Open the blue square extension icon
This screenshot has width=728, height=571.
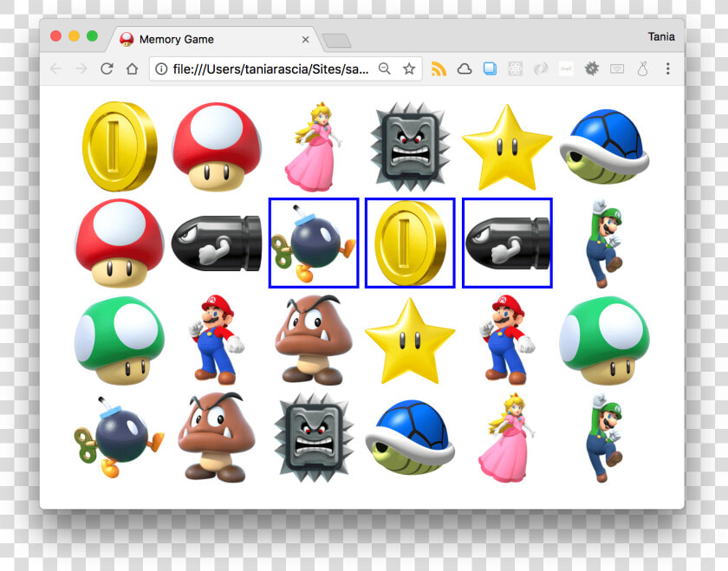[490, 68]
